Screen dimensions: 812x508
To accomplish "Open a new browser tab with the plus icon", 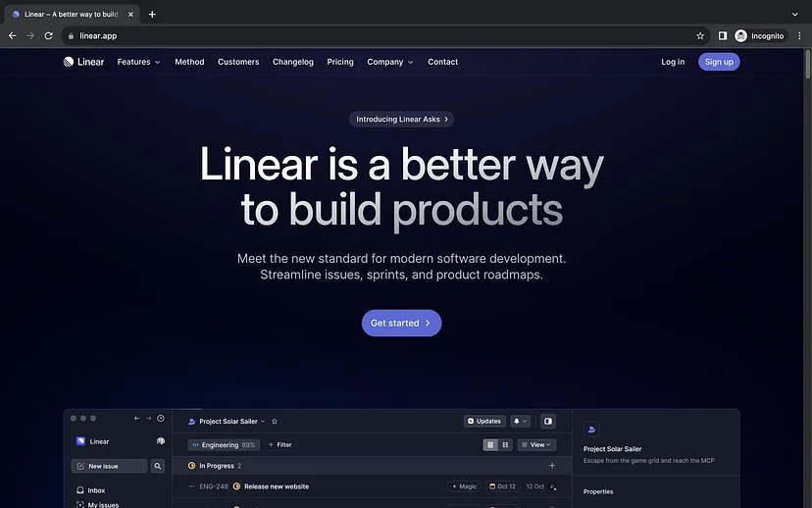I will pos(152,14).
